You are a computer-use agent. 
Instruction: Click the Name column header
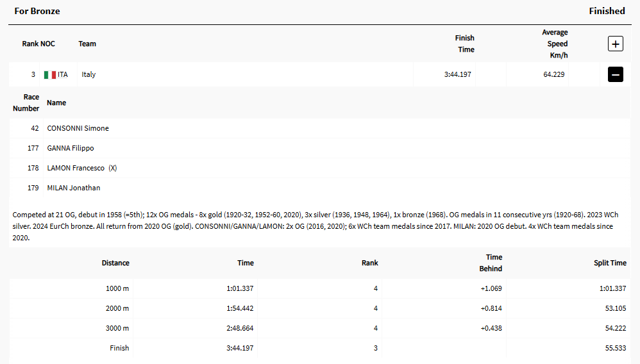coord(56,103)
